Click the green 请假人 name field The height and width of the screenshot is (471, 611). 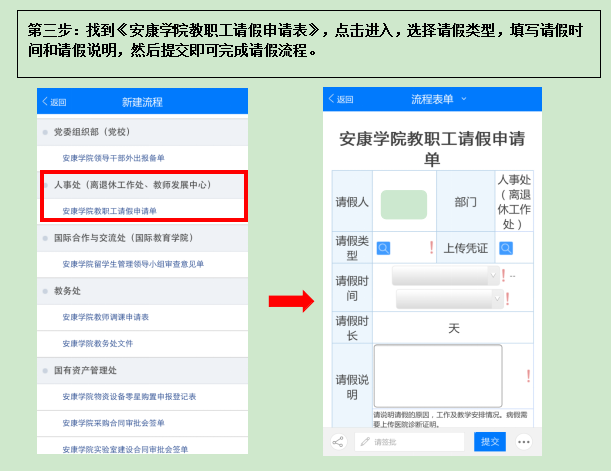[403, 204]
